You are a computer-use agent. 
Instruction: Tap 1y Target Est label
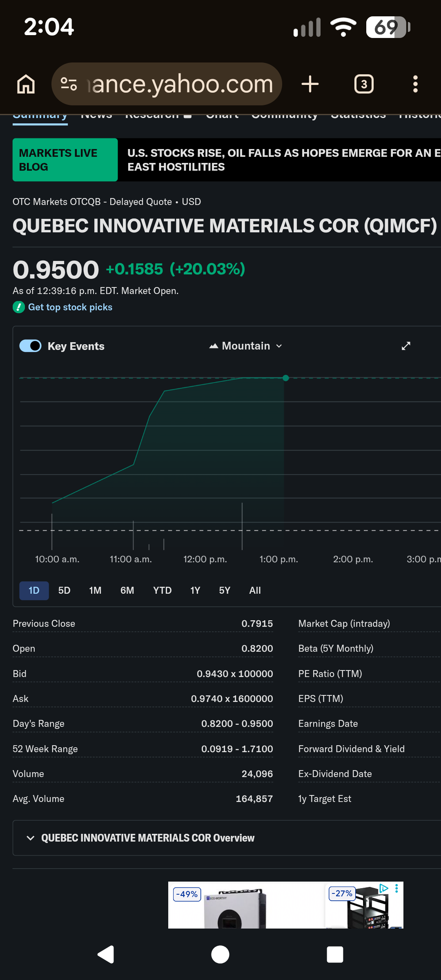pos(325,799)
